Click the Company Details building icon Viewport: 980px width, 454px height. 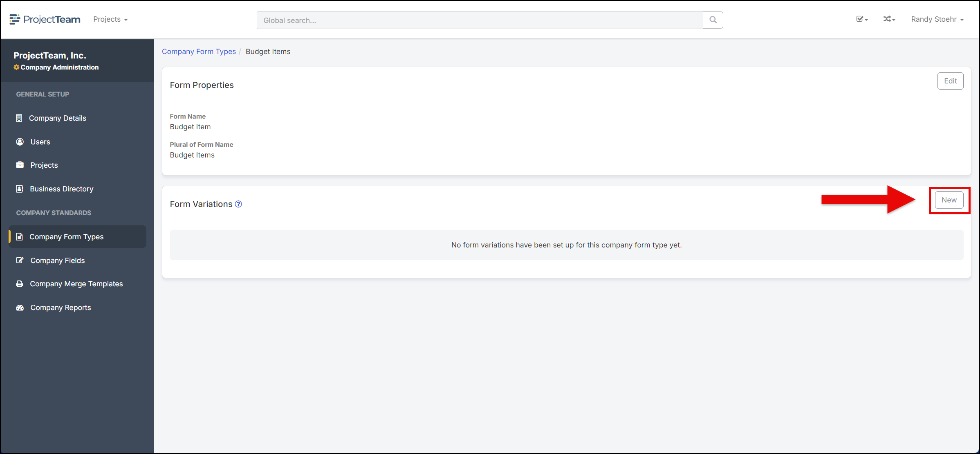coord(19,118)
